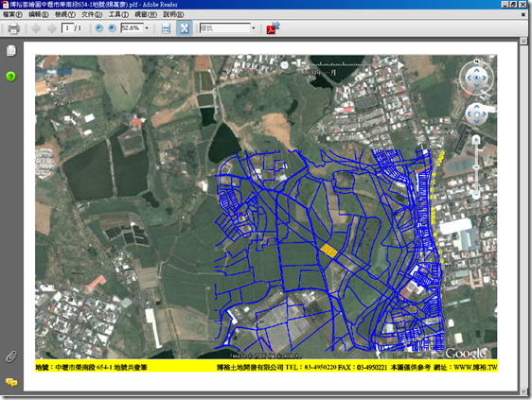The width and height of the screenshot is (532, 400).
Task: Click the 52.6% zoom level field
Action: [132, 28]
